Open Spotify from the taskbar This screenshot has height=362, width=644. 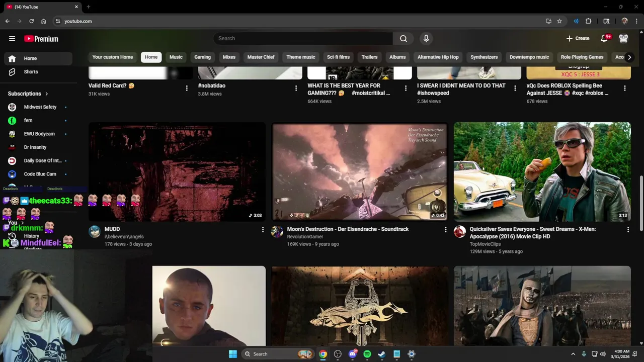tap(367, 354)
